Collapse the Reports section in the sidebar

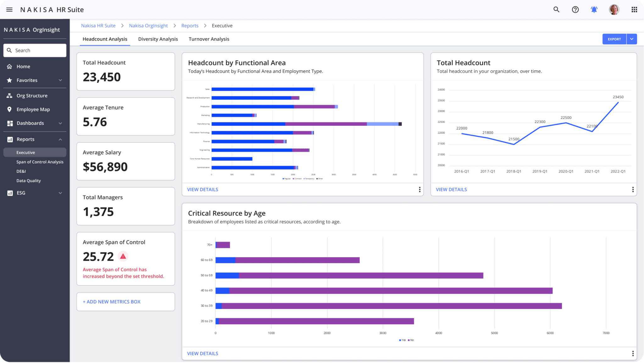click(x=61, y=139)
